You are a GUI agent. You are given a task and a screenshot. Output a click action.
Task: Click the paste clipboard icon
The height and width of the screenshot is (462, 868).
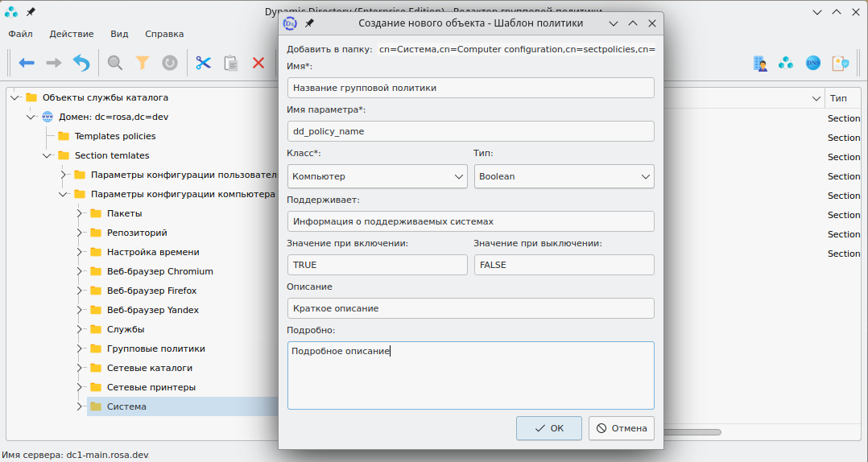point(231,63)
